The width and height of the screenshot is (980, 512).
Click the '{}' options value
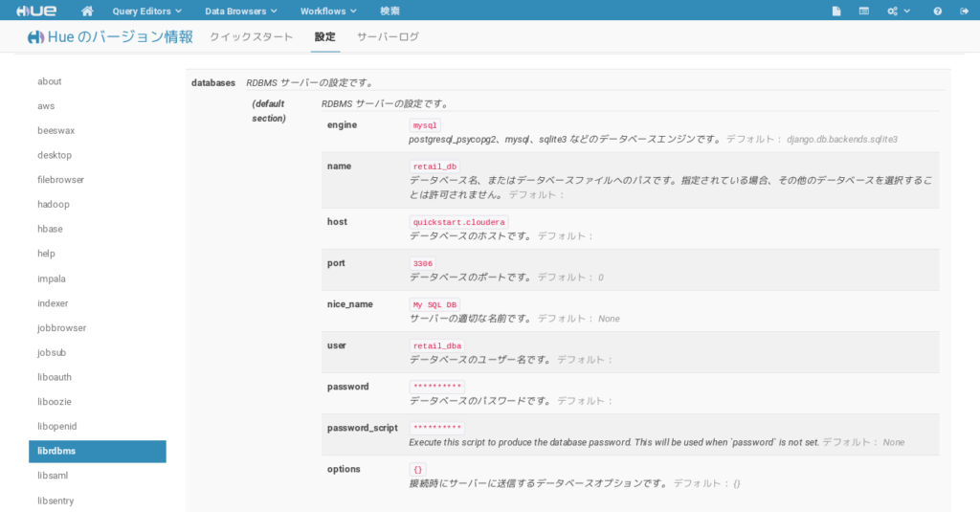418,470
